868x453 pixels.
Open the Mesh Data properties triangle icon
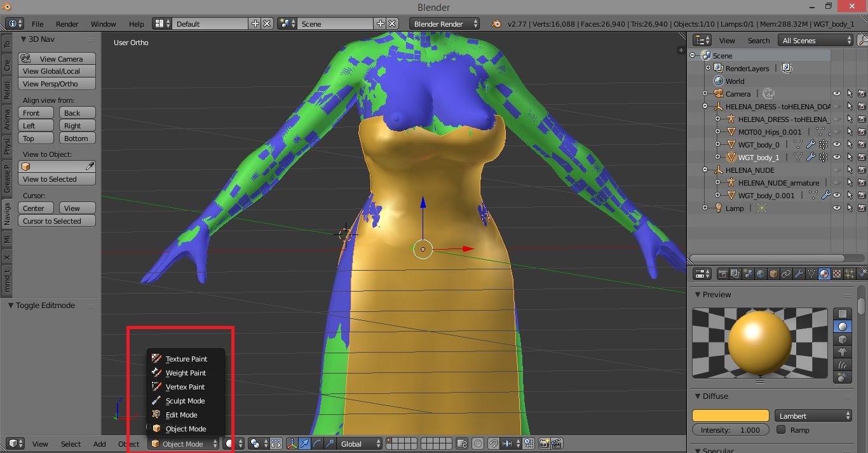pyautogui.click(x=811, y=274)
